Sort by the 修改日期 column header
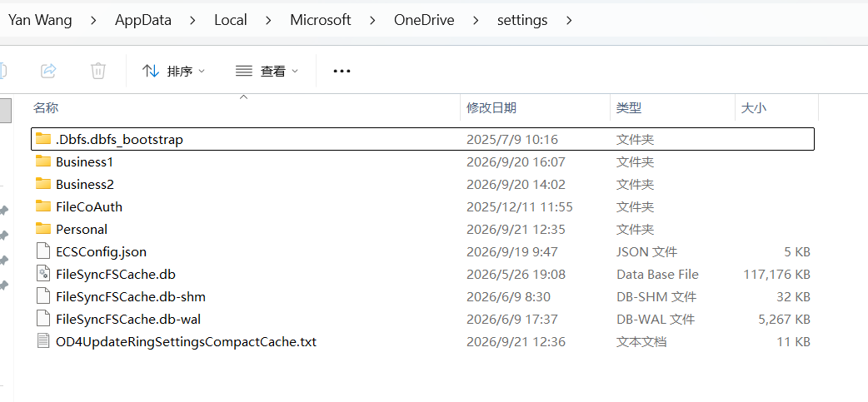This screenshot has height=402, width=868. (491, 108)
